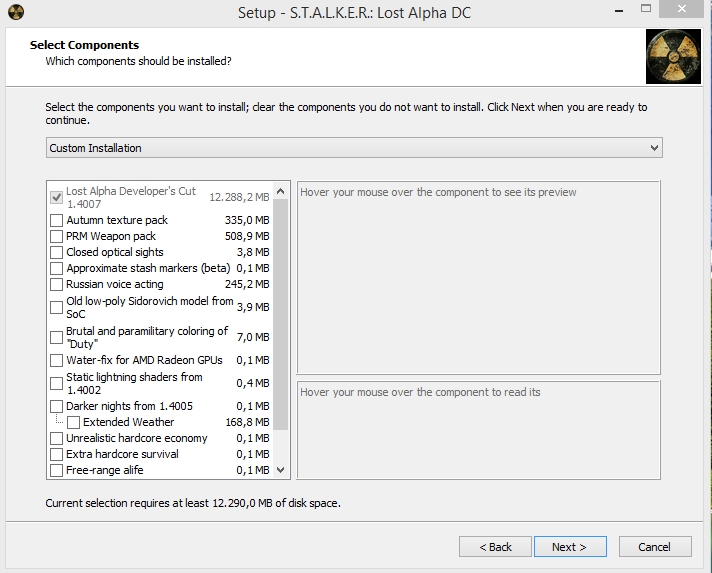Check the Free-range alife component

click(56, 470)
